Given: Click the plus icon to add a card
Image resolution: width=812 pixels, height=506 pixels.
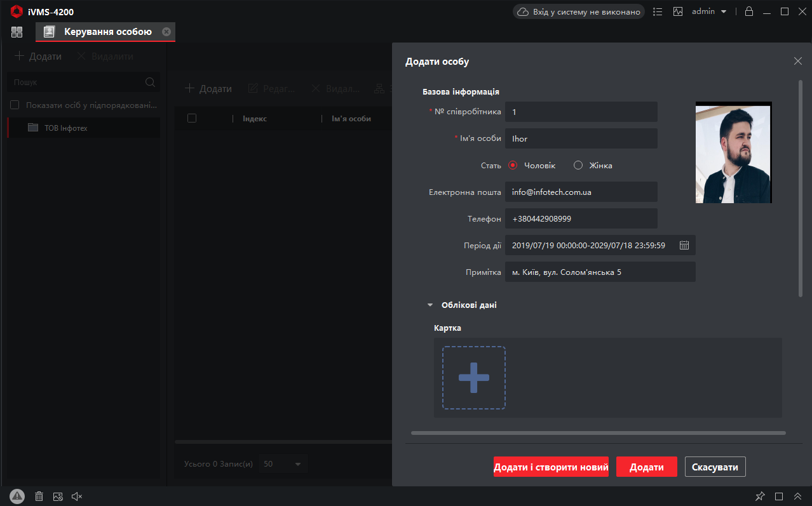Looking at the screenshot, I should coord(473,378).
